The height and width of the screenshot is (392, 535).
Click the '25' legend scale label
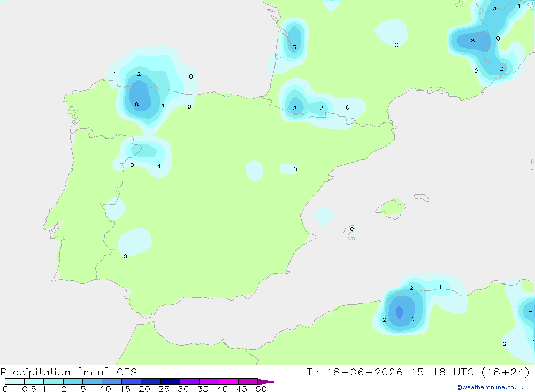coord(164,389)
